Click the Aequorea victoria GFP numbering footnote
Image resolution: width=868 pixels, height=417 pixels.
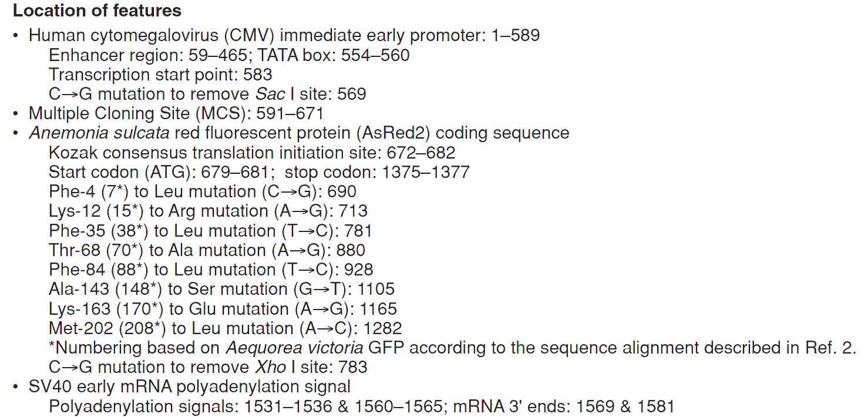coord(452,347)
